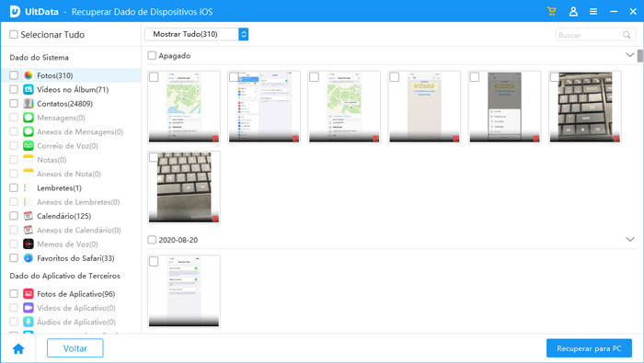Click Recuperar para PC button
Viewport: 644px width, 363px height.
(x=589, y=348)
